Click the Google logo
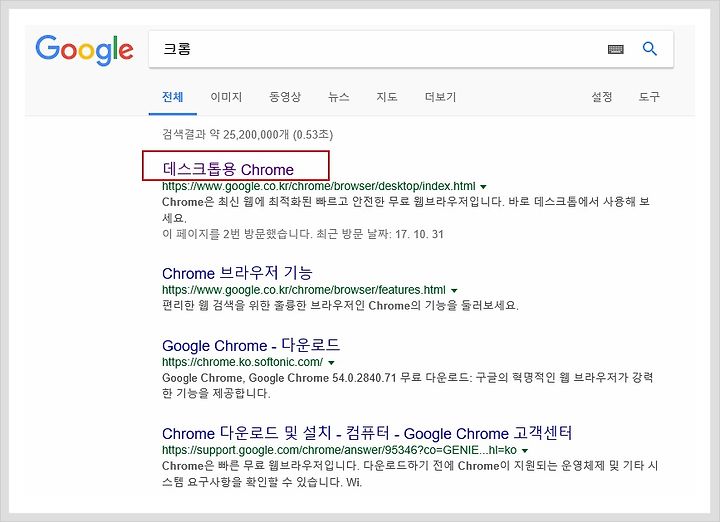The height and width of the screenshot is (522, 720). coord(84,50)
